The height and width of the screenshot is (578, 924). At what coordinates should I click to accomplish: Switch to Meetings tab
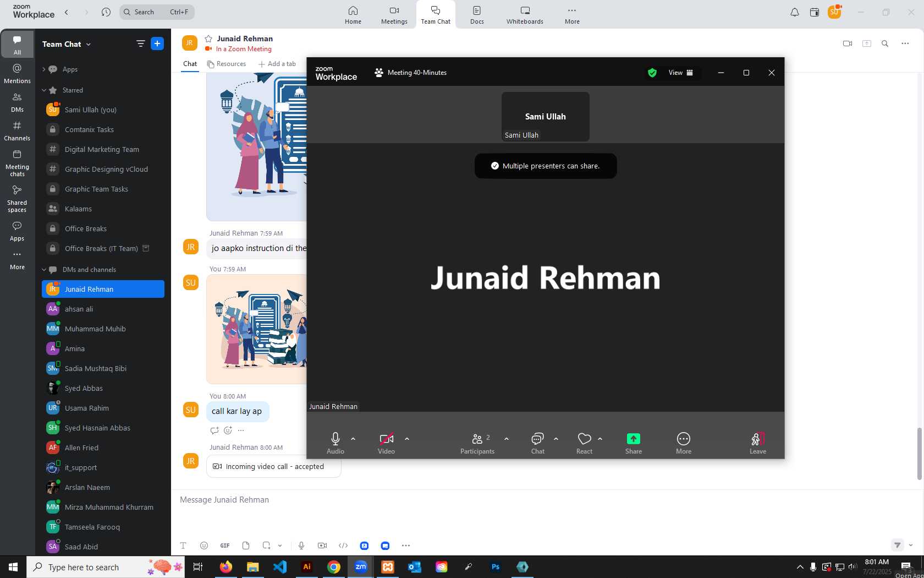[x=394, y=15]
